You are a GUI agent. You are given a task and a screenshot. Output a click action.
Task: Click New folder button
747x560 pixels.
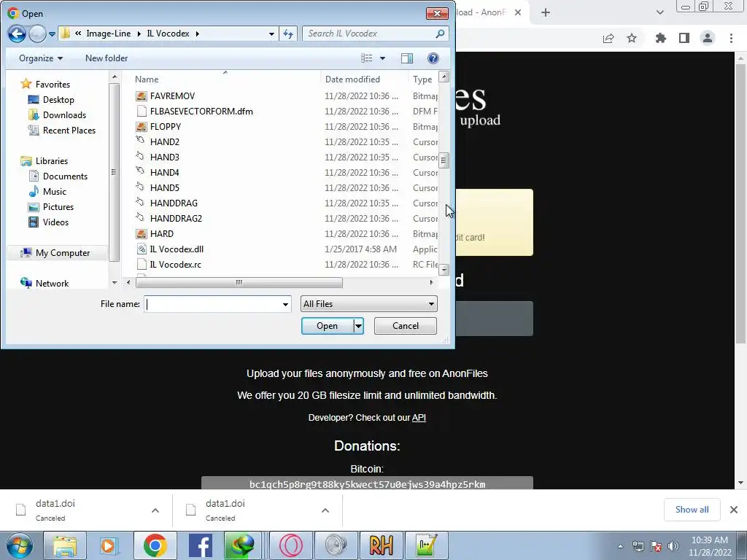107,58
